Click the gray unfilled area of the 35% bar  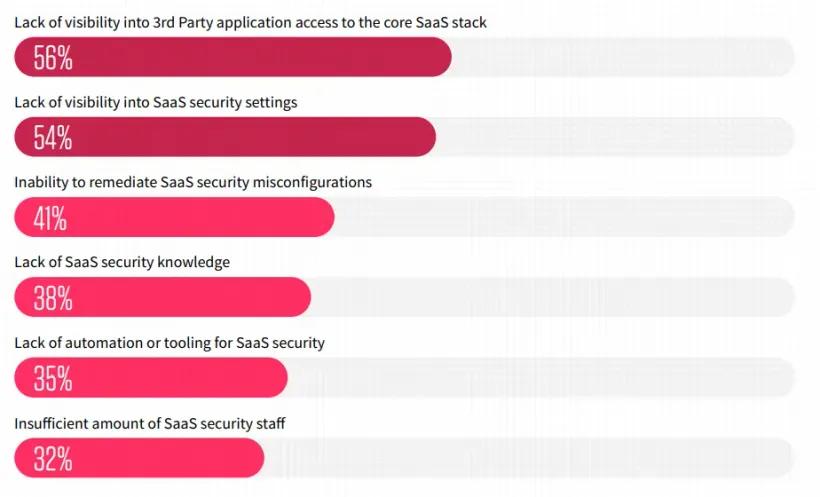[x=538, y=377]
